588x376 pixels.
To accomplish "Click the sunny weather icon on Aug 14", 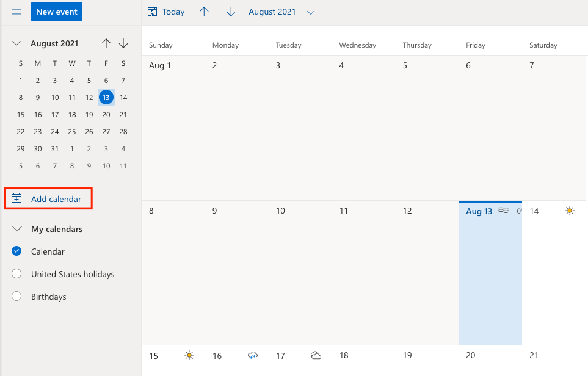I will point(570,210).
